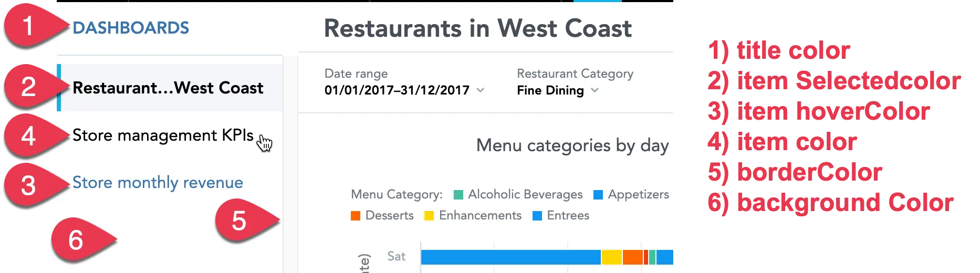Open the Fine Dining category dropdown
Image resolution: width=980 pixels, height=273 pixels.
click(558, 90)
